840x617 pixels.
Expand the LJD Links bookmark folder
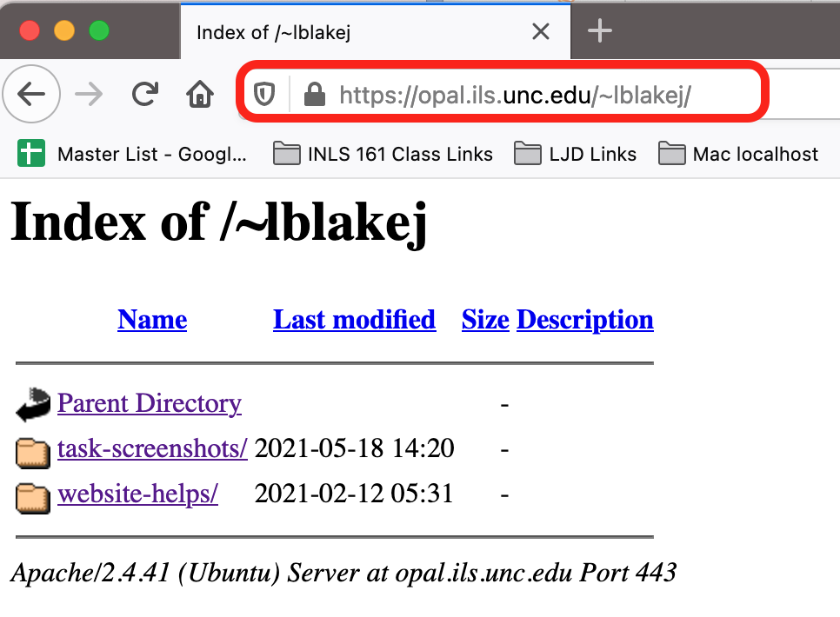click(576, 155)
